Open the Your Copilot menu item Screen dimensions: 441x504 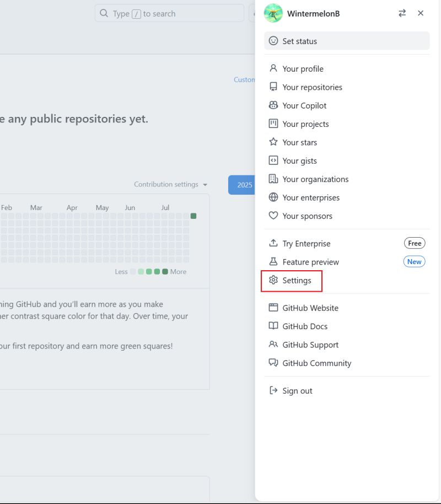305,105
